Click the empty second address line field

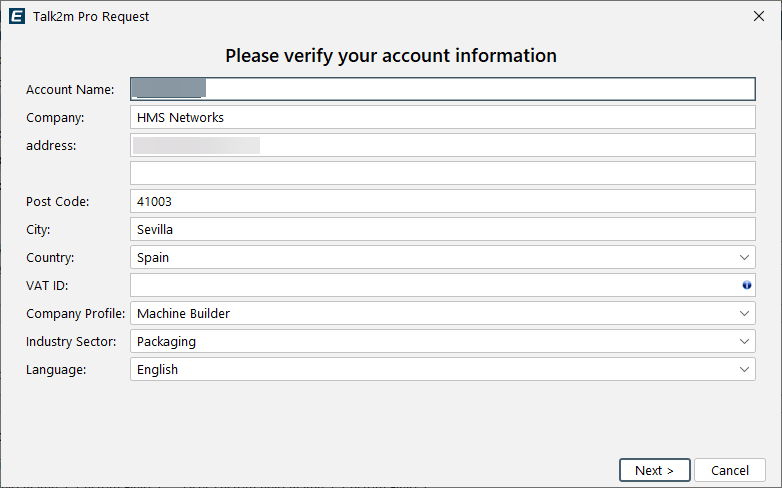pyautogui.click(x=442, y=173)
